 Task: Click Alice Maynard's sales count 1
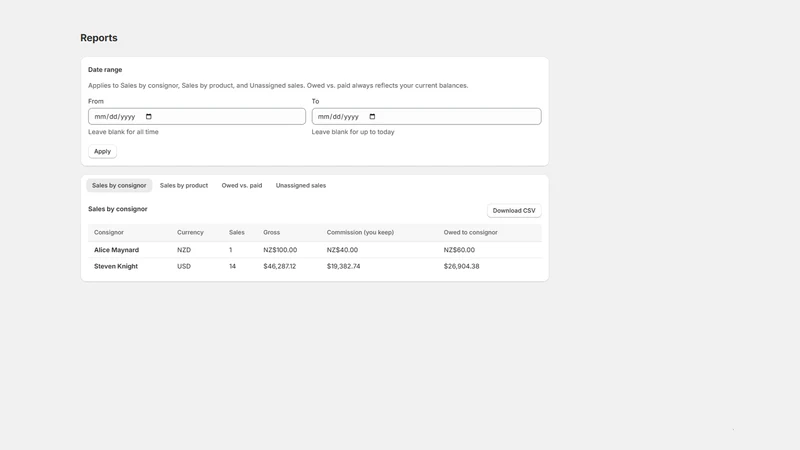231,250
